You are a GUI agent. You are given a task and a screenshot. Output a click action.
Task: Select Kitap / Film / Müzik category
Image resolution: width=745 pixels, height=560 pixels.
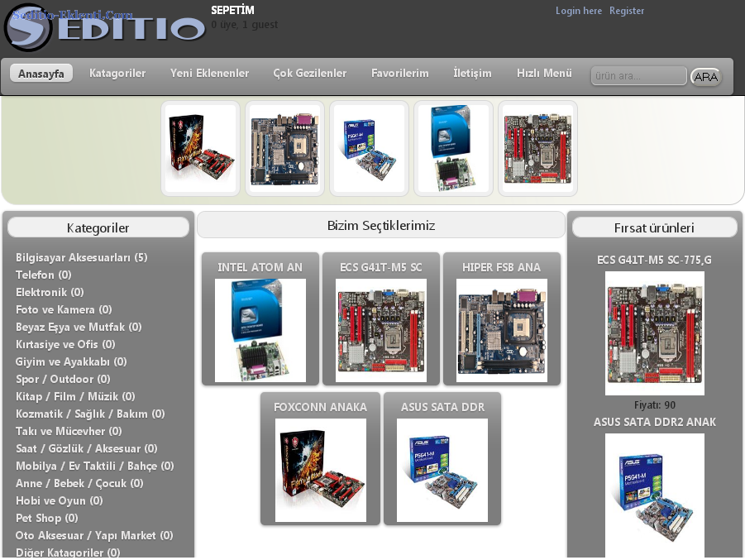point(75,396)
